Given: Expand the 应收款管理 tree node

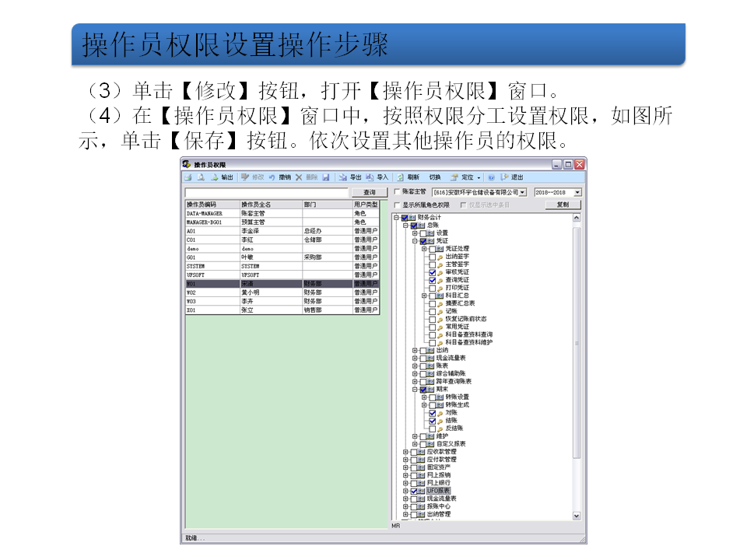Looking at the screenshot, I should (405, 453).
